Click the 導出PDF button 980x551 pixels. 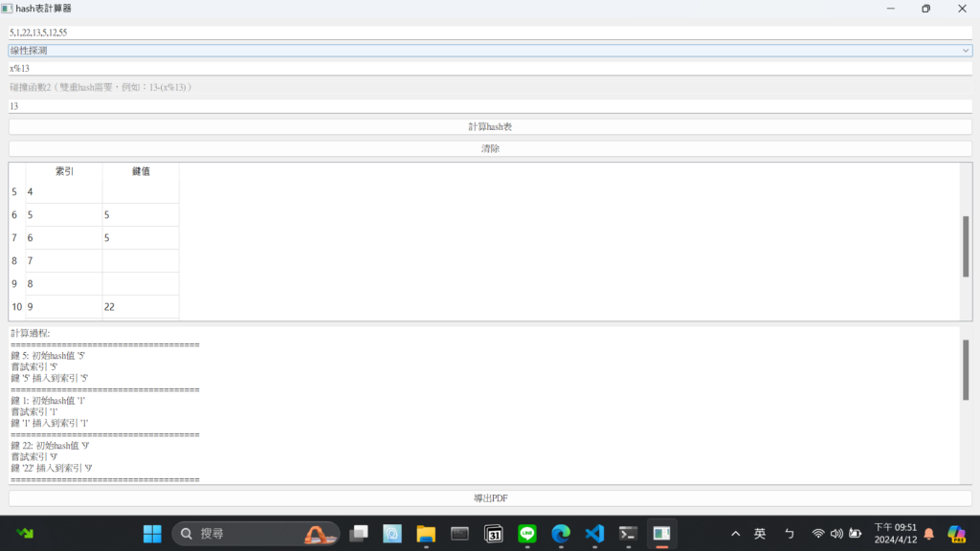(490, 498)
